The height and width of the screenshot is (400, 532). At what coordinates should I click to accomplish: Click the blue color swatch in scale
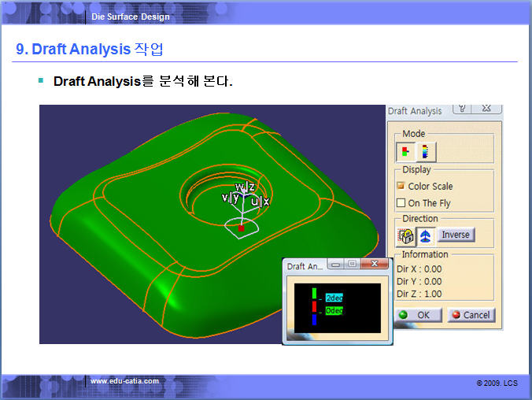(x=314, y=320)
